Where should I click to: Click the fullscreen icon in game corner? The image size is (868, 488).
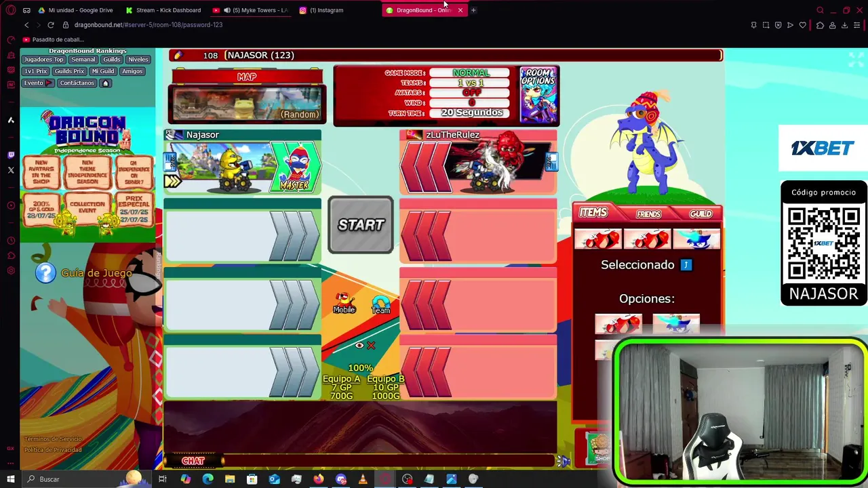(x=856, y=60)
